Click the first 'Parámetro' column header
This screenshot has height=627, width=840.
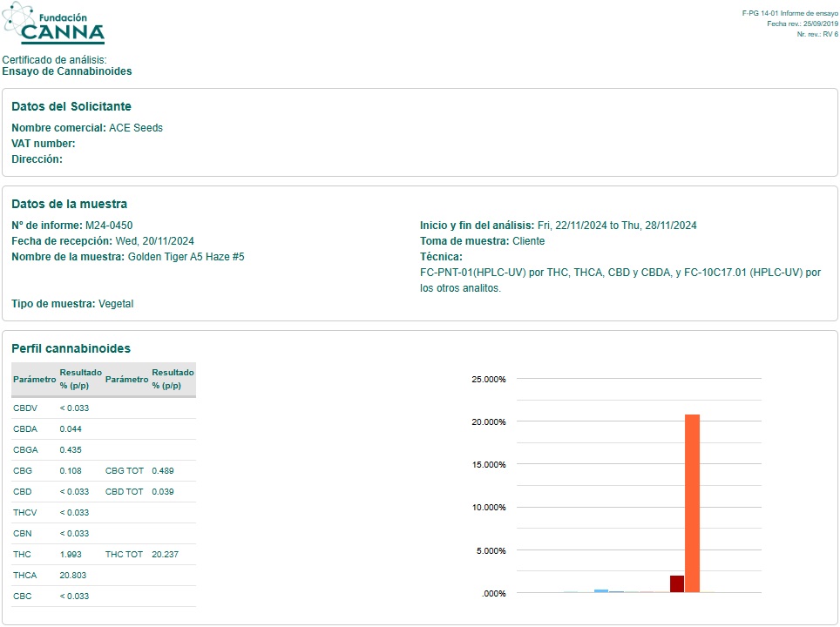click(x=34, y=379)
